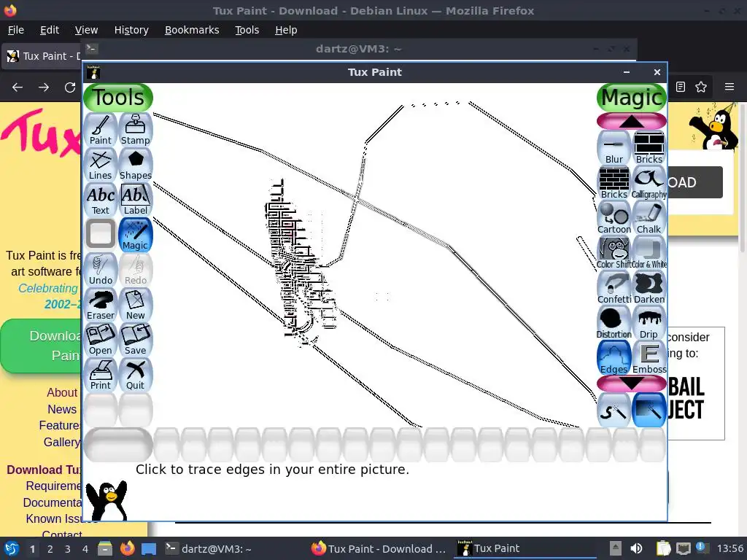Screen dimensions: 747x560
Task: Select the Edges magic effect
Action: point(614,358)
